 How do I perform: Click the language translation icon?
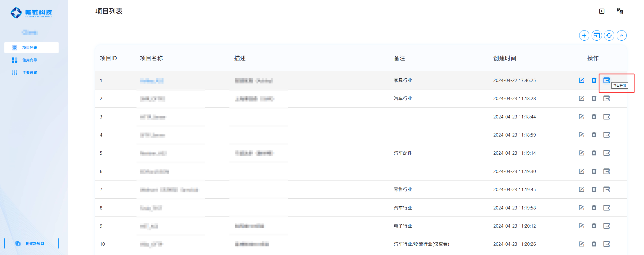click(x=620, y=11)
